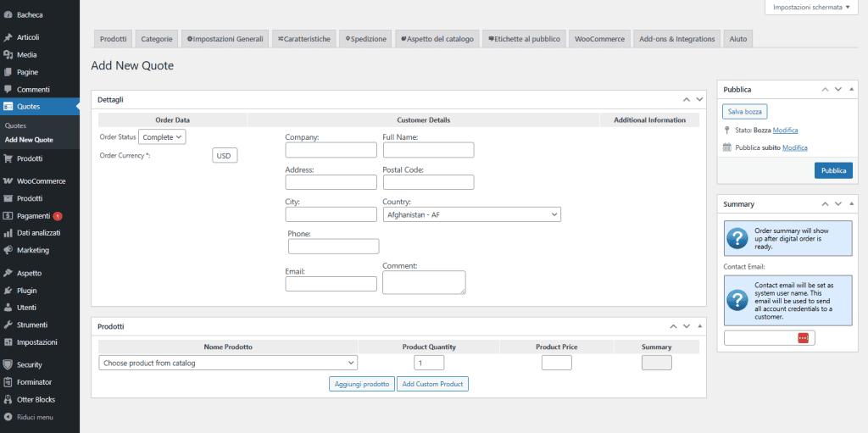Switch to the Spedizione tab
Viewport: 868px width, 433px height.
point(366,39)
